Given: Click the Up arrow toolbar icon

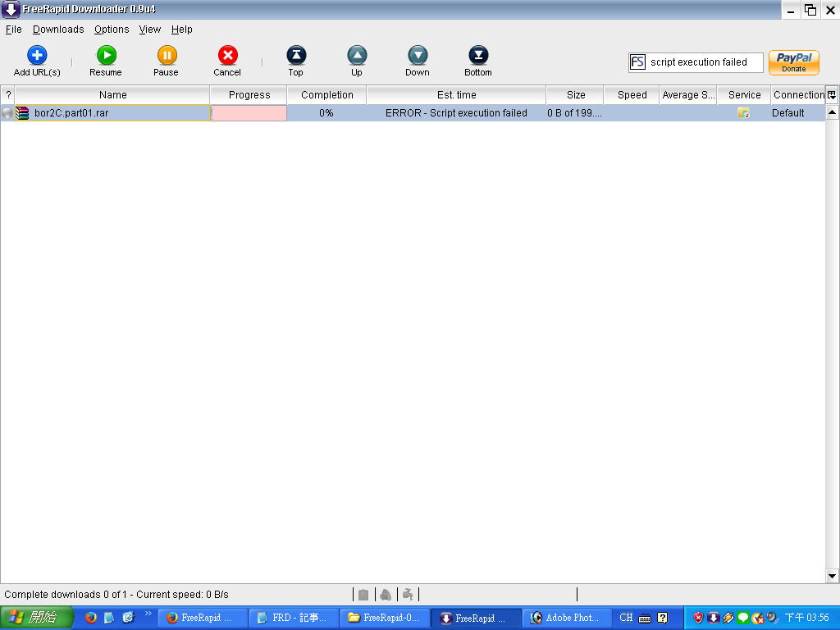Looking at the screenshot, I should 357,56.
